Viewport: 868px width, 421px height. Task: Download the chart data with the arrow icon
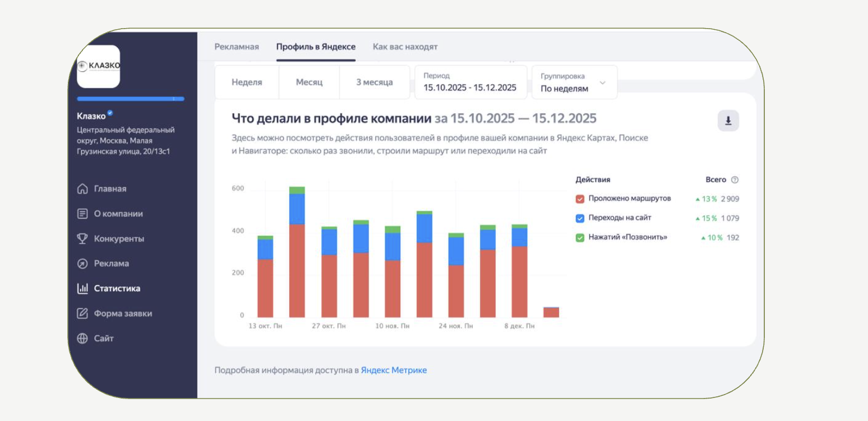pyautogui.click(x=728, y=121)
